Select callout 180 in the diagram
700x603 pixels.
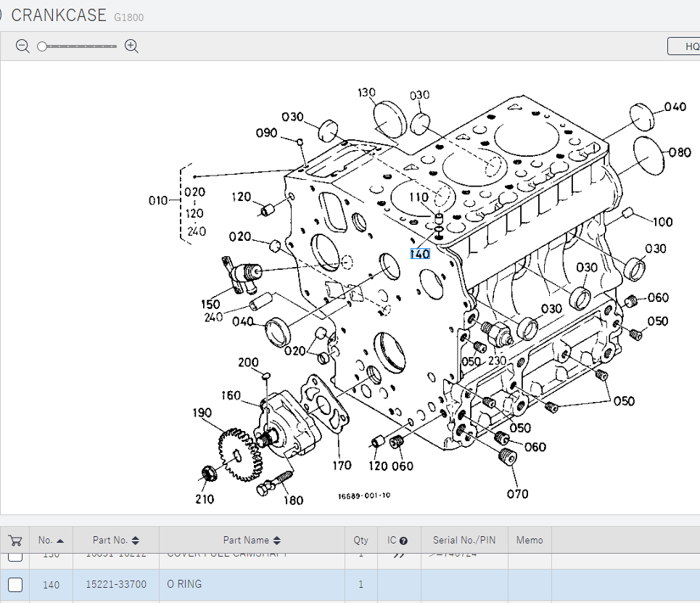tap(293, 501)
